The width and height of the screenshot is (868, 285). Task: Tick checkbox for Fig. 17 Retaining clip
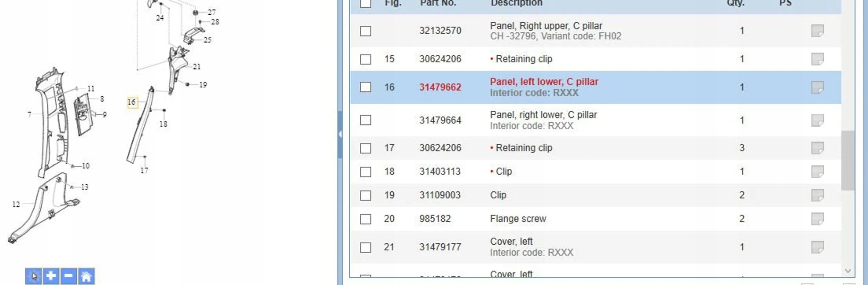365,148
